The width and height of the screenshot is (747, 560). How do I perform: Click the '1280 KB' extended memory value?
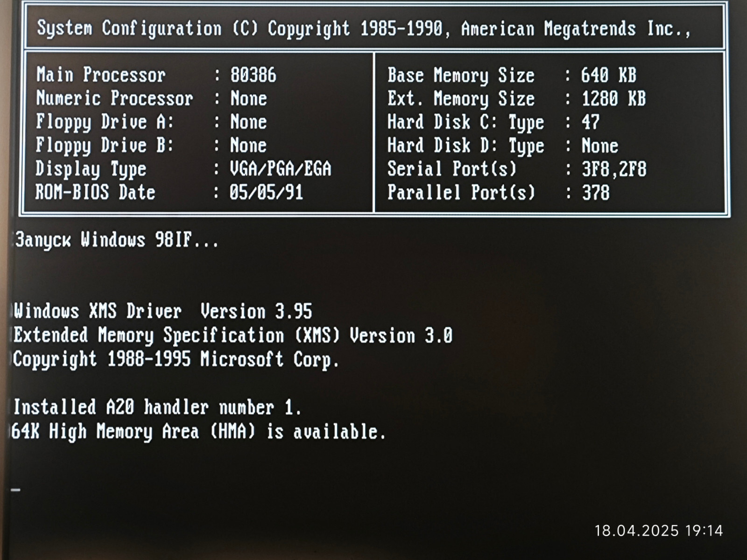pyautogui.click(x=614, y=98)
